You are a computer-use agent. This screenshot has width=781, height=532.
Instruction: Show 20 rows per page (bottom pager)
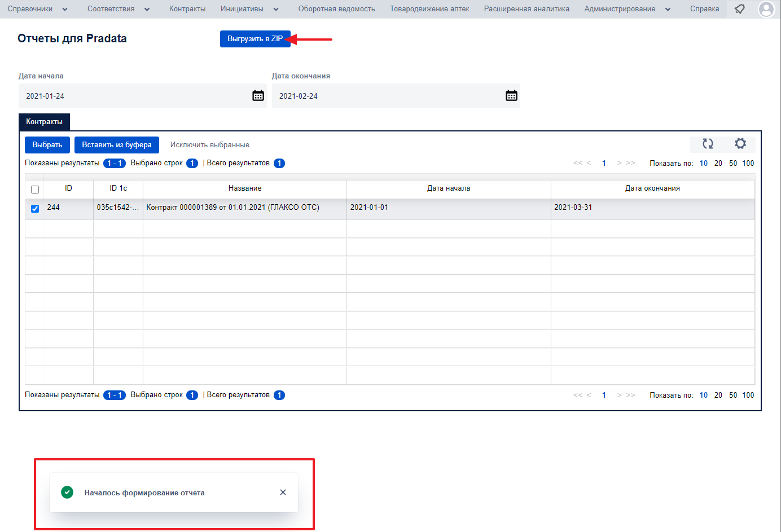coord(718,395)
